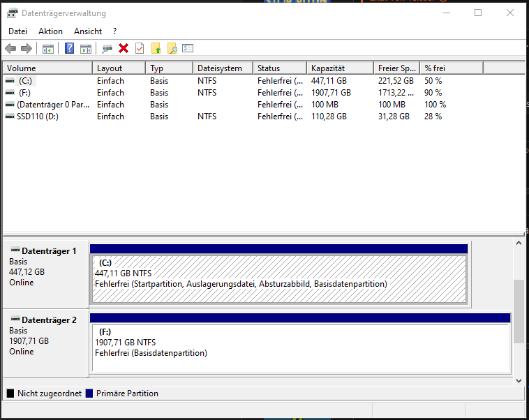Click scroll up arrow in disk pane
Viewport: 529px width, 420px height.
(x=519, y=243)
